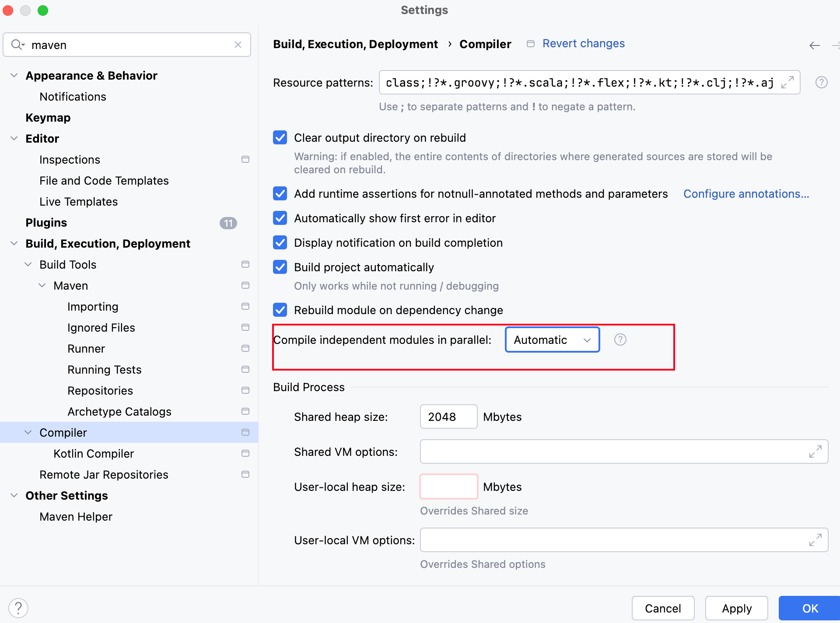840x623 pixels.
Task: Clear the maven search field with X icon
Action: point(238,45)
